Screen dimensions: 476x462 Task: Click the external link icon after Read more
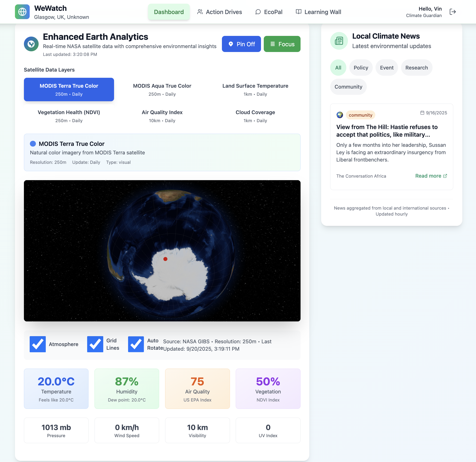445,176
